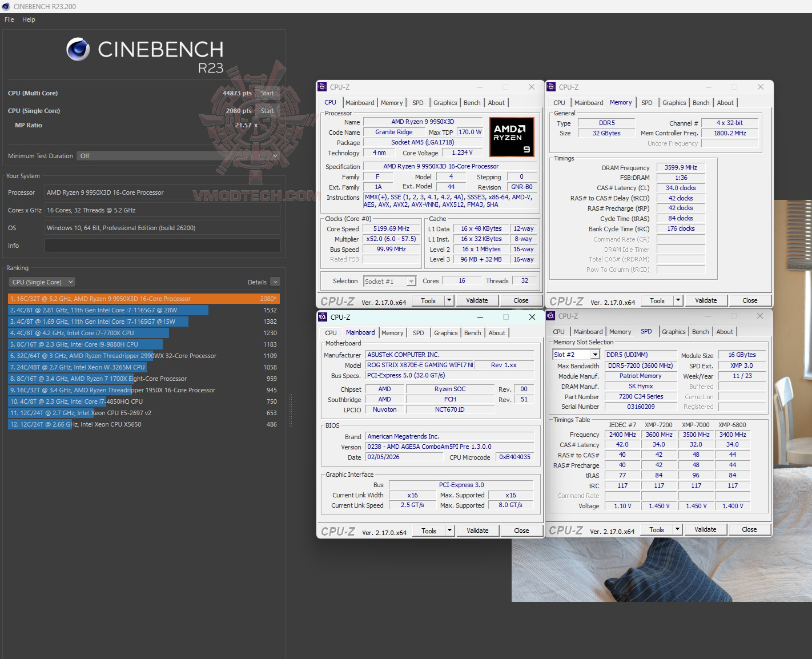Click the Patriot Memory module manufacturer value
This screenshot has height=659, width=812.
pos(641,376)
